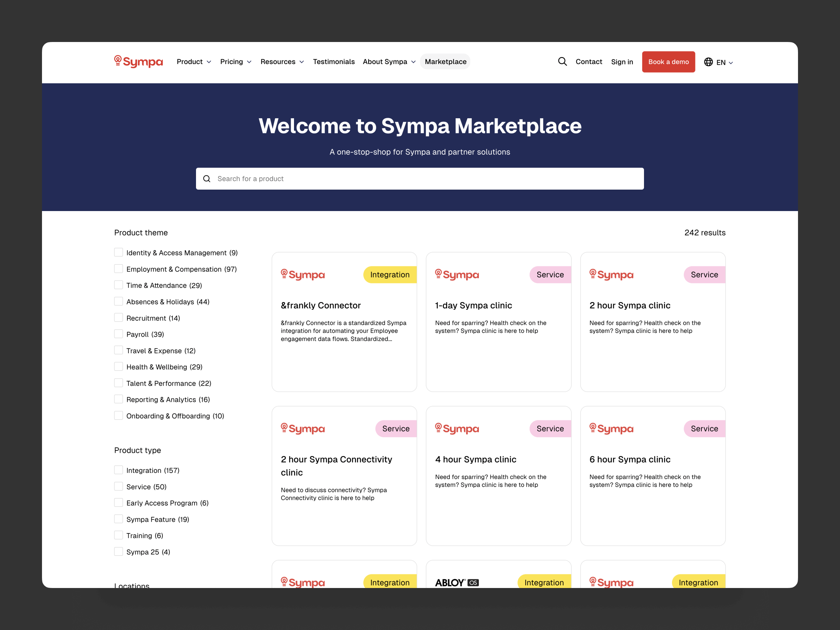Go to Testimonials page
This screenshot has height=630, width=840.
pos(334,62)
